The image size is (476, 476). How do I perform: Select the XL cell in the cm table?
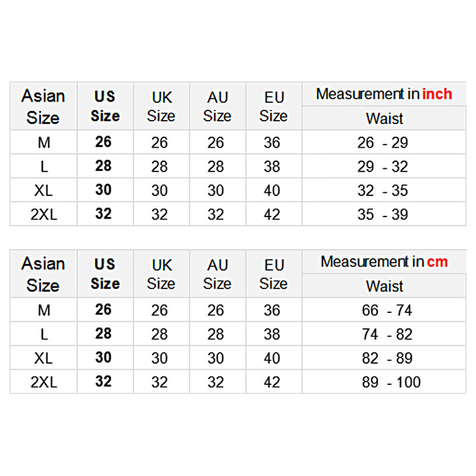(x=43, y=358)
